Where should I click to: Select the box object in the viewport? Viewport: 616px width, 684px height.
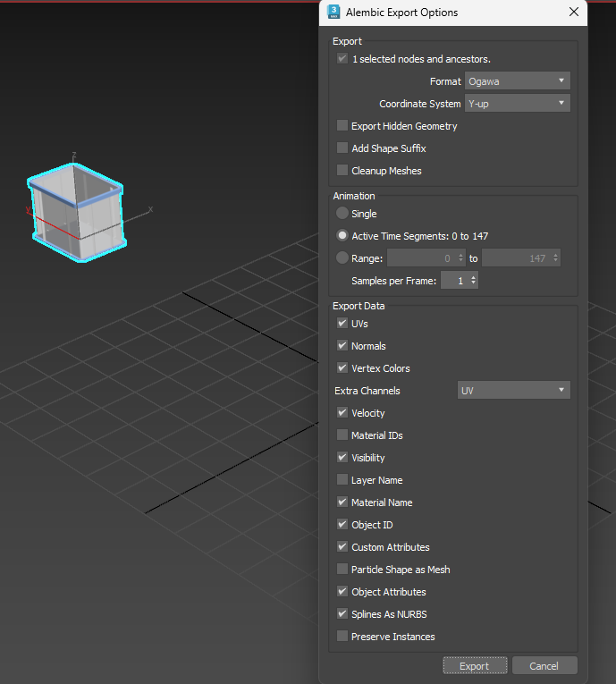pyautogui.click(x=76, y=210)
